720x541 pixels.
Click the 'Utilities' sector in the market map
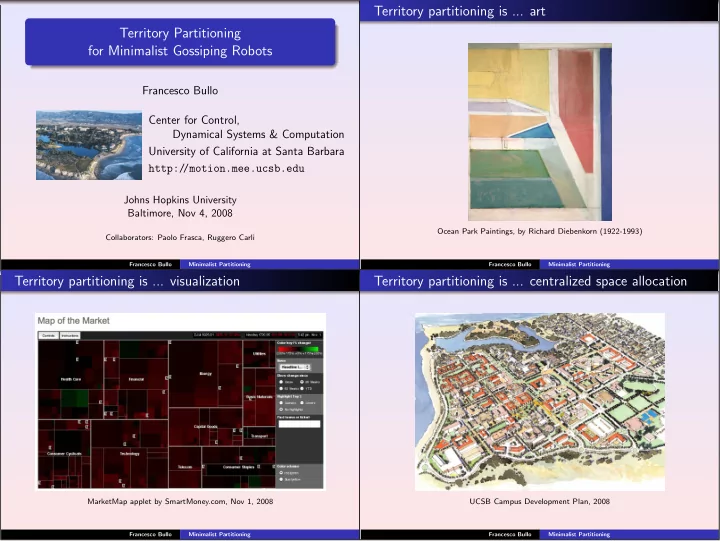pyautogui.click(x=259, y=354)
